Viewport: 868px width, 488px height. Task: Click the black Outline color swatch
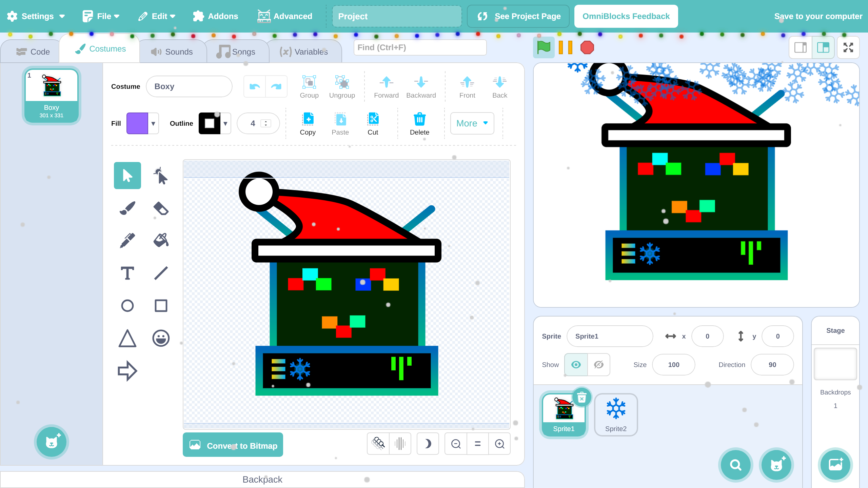coord(210,123)
